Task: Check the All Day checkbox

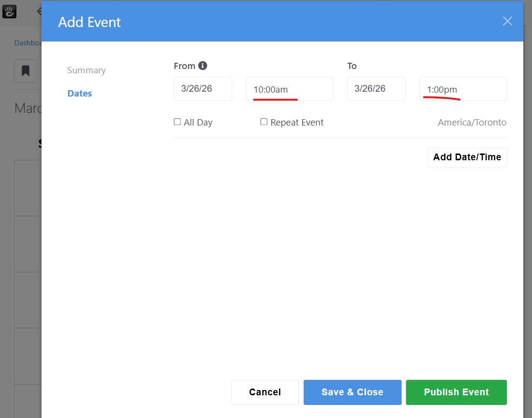Action: 177,122
